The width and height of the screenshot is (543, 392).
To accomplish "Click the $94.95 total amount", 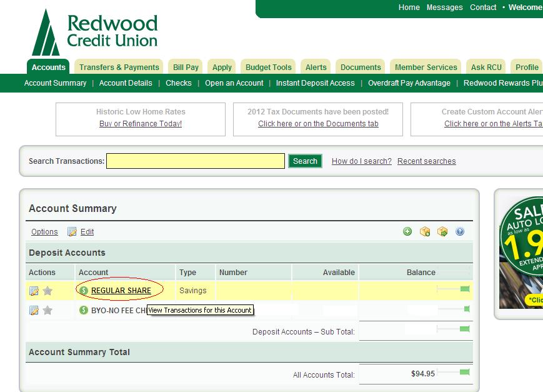I will click(x=423, y=374).
